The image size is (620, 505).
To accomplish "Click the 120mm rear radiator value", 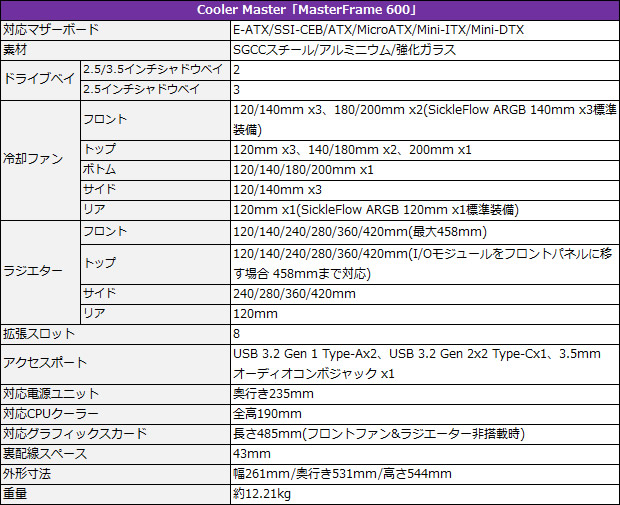I will coord(425,314).
